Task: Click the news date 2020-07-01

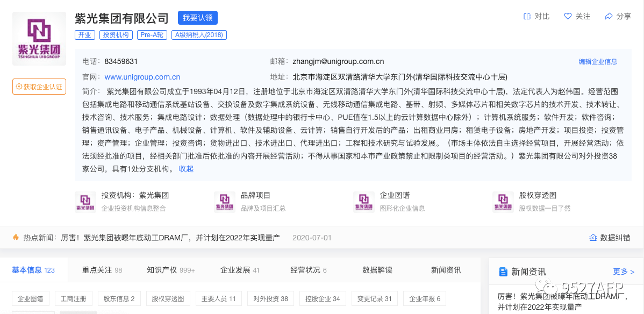Action: pyautogui.click(x=312, y=238)
